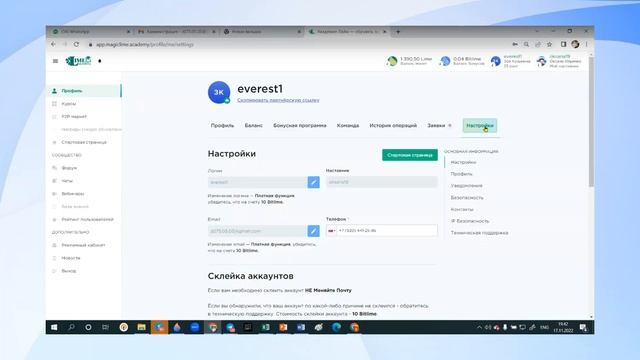Switch to the first browser tab
Image resolution: width=640 pixels, height=360 pixels.
point(90,31)
